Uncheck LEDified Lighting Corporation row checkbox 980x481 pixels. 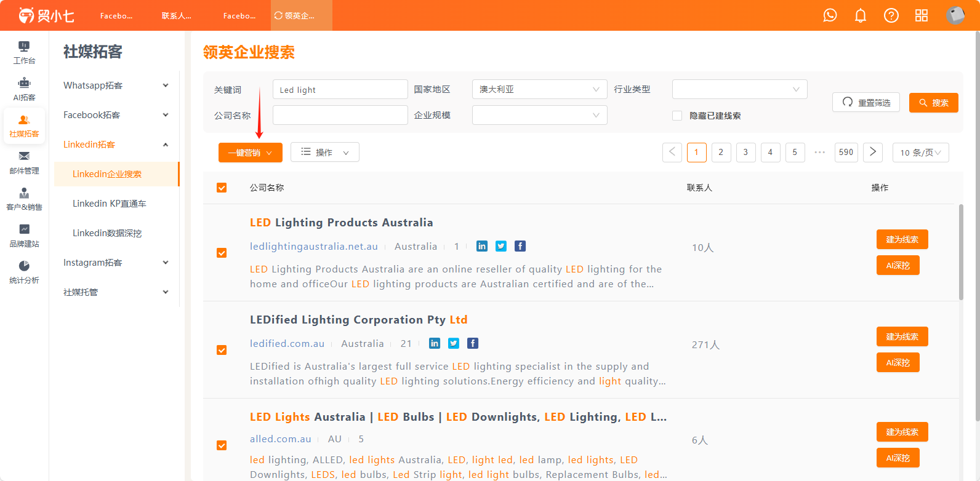pos(222,350)
